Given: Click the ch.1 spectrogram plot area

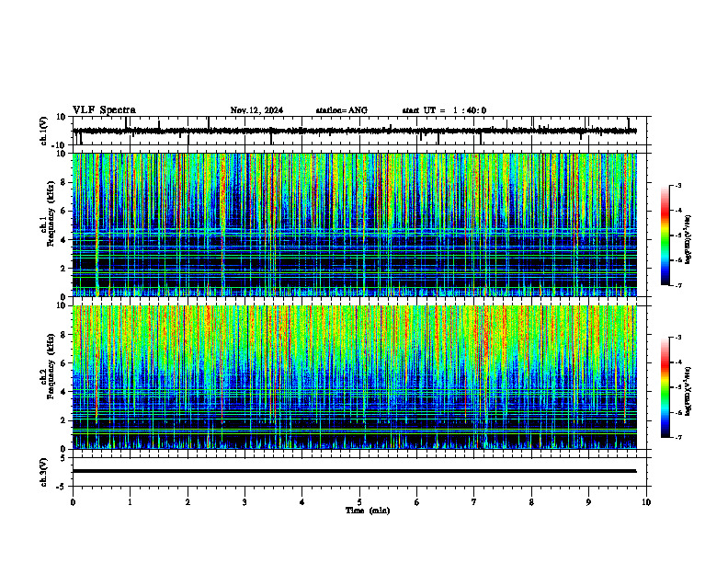Looking at the screenshot, I should 355,224.
